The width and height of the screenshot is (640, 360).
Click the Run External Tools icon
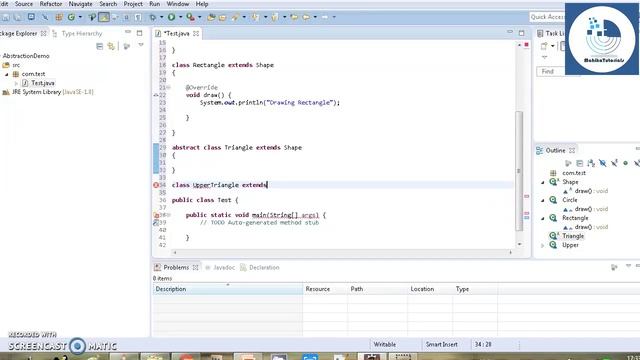click(x=190, y=17)
